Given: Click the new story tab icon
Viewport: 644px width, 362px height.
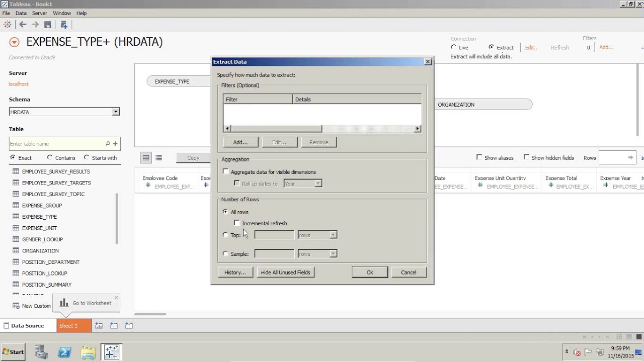Looking at the screenshot, I should pyautogui.click(x=129, y=326).
